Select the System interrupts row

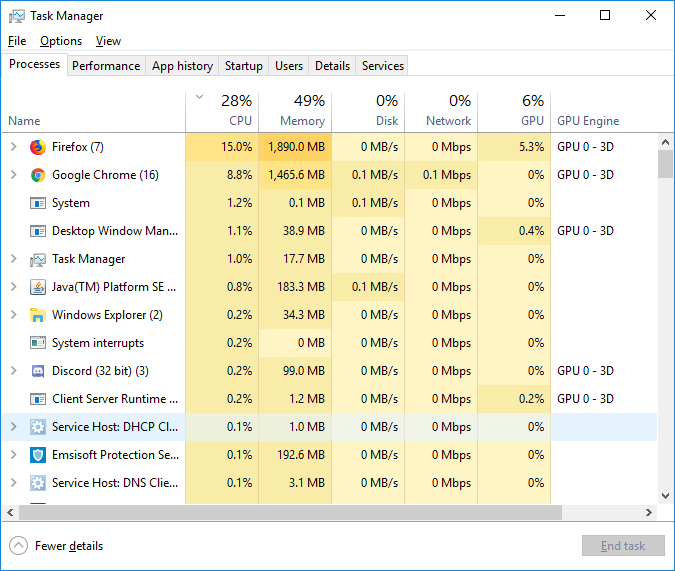point(98,343)
